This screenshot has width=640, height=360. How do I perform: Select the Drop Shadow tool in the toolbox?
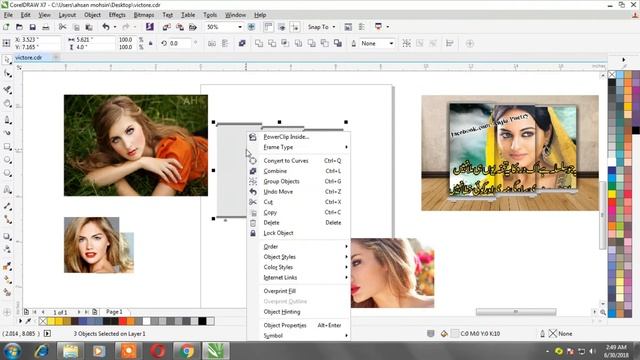[7, 236]
